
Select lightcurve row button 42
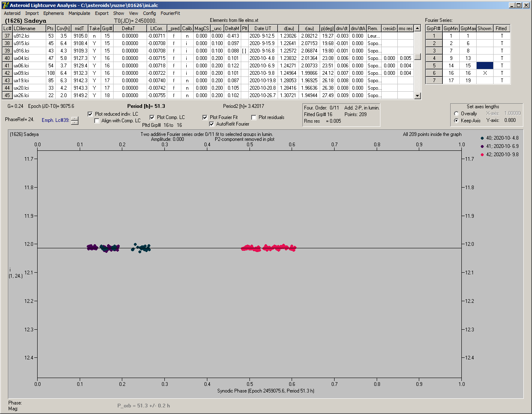[7, 73]
